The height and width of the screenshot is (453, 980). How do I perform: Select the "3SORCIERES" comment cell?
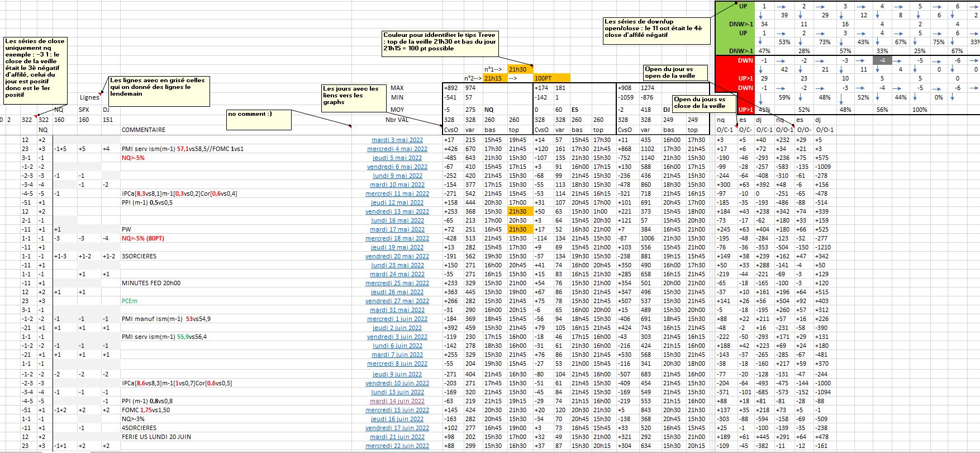click(x=139, y=256)
